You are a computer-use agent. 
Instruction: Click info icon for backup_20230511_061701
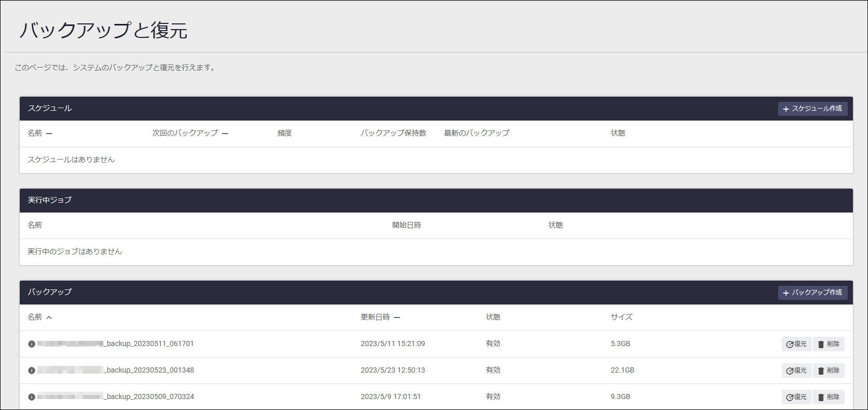32,344
